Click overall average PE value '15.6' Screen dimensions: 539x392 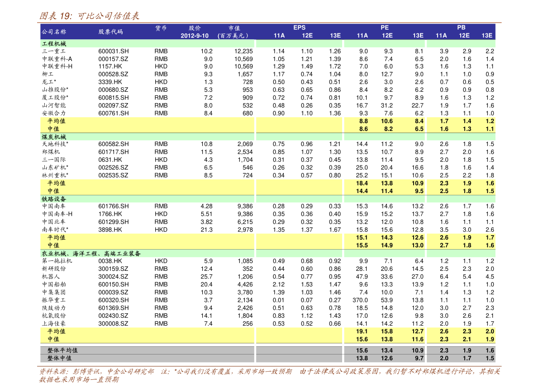tap(362, 350)
